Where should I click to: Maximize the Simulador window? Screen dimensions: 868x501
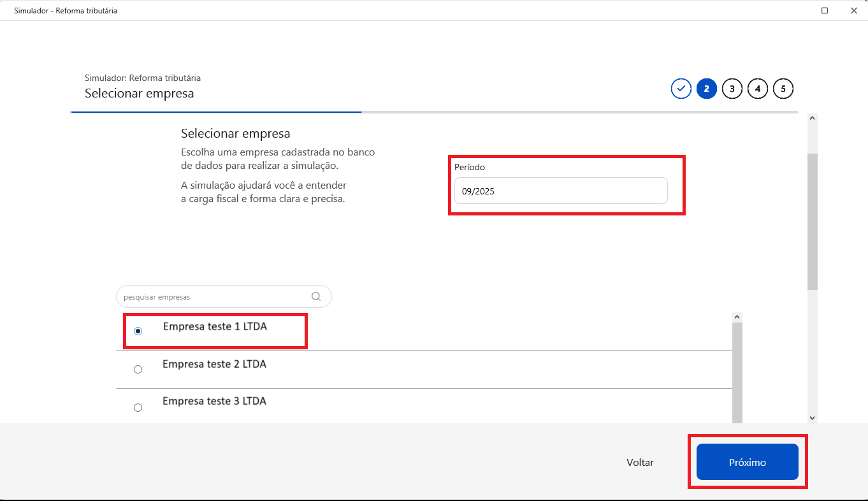(825, 10)
